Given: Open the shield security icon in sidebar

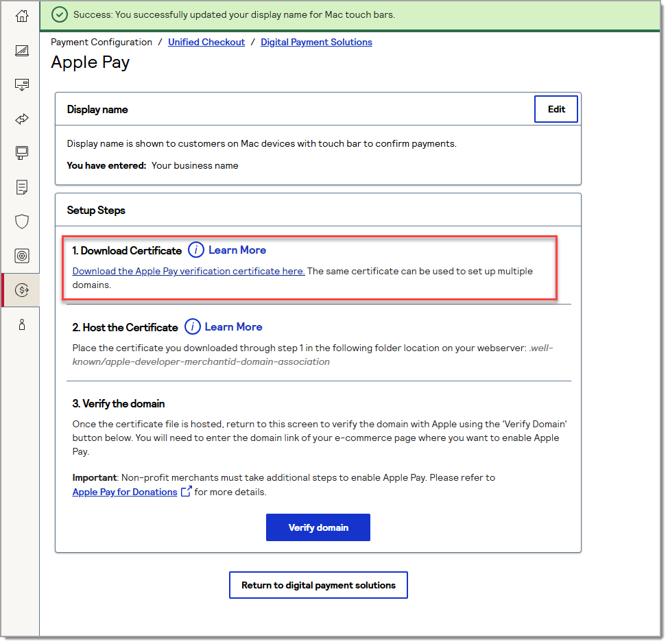Looking at the screenshot, I should pyautogui.click(x=22, y=221).
